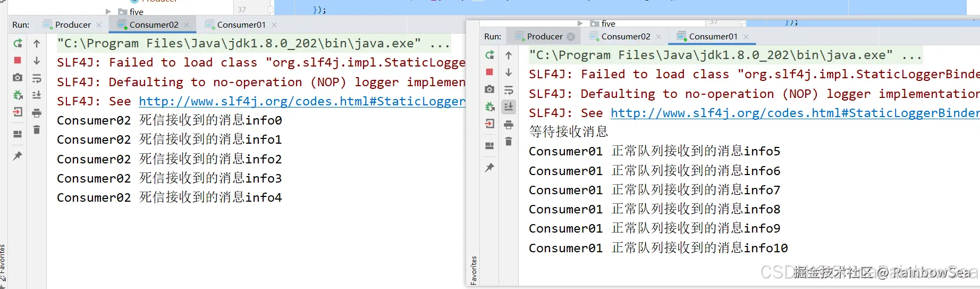The height and width of the screenshot is (289, 980).
Task: Clear the right console with the trash icon
Action: tap(509, 141)
